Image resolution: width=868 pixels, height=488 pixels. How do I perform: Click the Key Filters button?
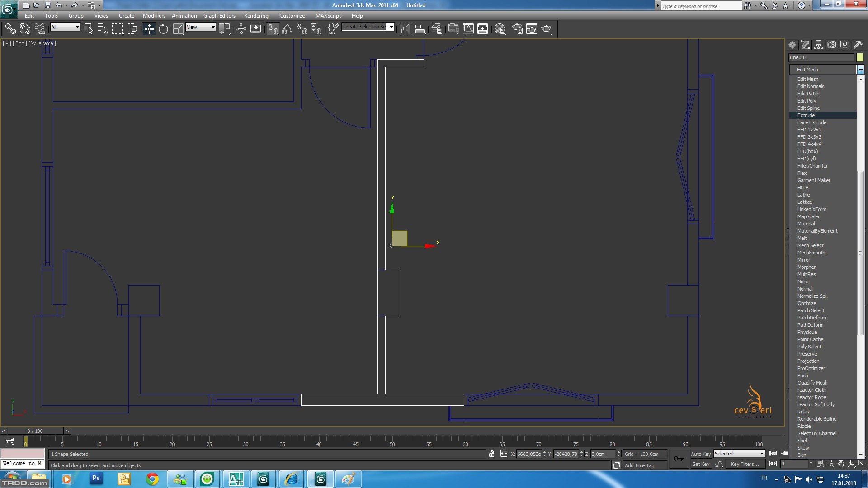coord(744,464)
